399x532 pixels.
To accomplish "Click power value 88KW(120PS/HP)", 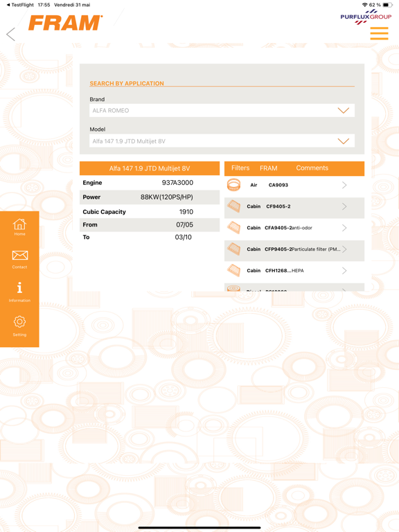I will click(166, 197).
